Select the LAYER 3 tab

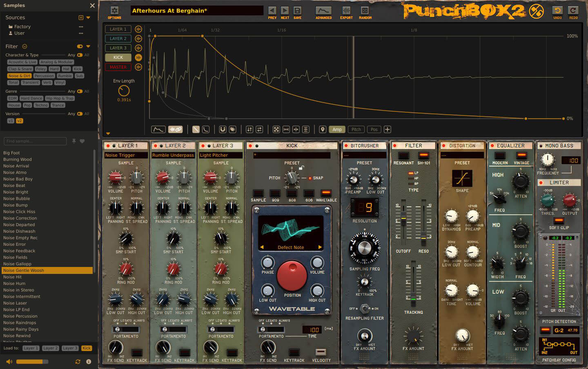(x=118, y=48)
